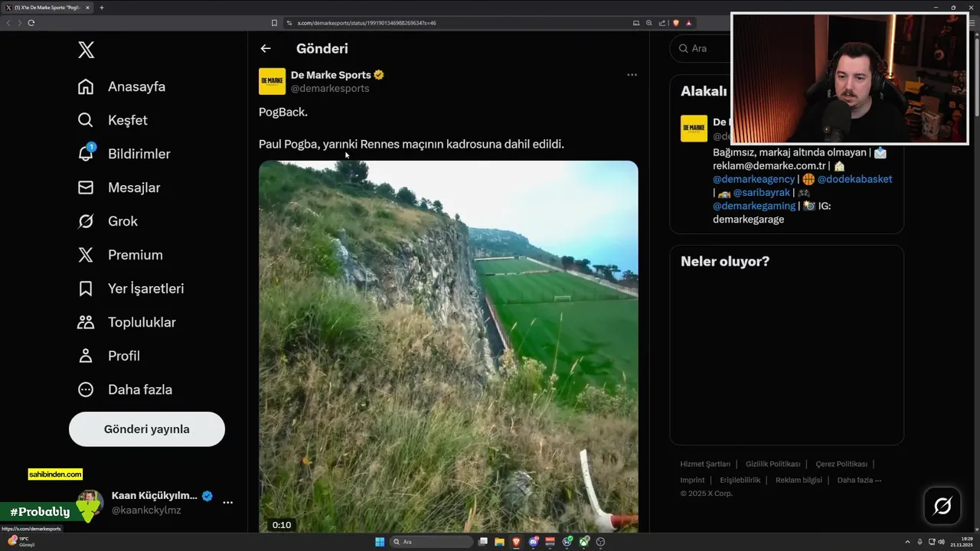
Task: Click the taskbar microphone icon
Action: 920,542
